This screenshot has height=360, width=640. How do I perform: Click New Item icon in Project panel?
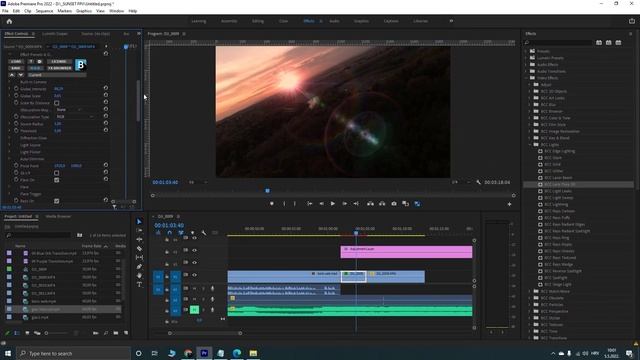pos(126,333)
